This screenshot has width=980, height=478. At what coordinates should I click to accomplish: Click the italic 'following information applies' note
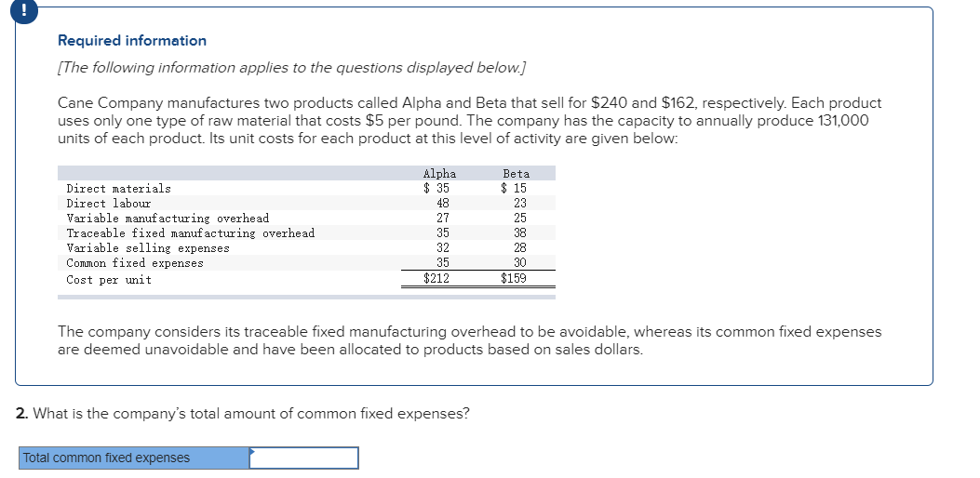pos(293,70)
